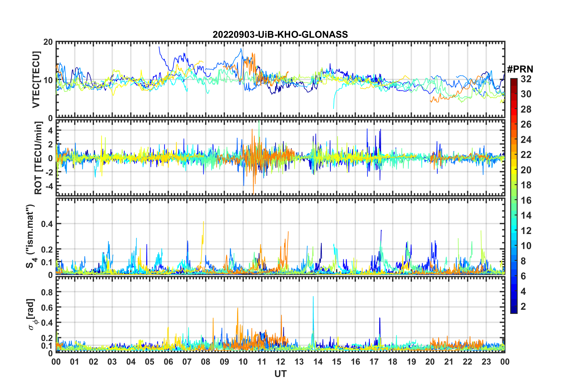
Task: Click the "0.8" tick on the sigma-phi axis
Action: coord(47,292)
